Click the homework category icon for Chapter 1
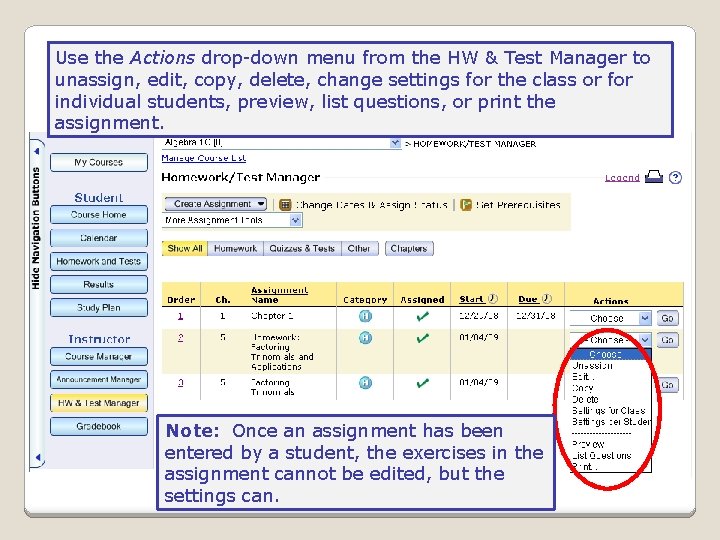Viewport: 720px width, 540px height. tap(365, 316)
